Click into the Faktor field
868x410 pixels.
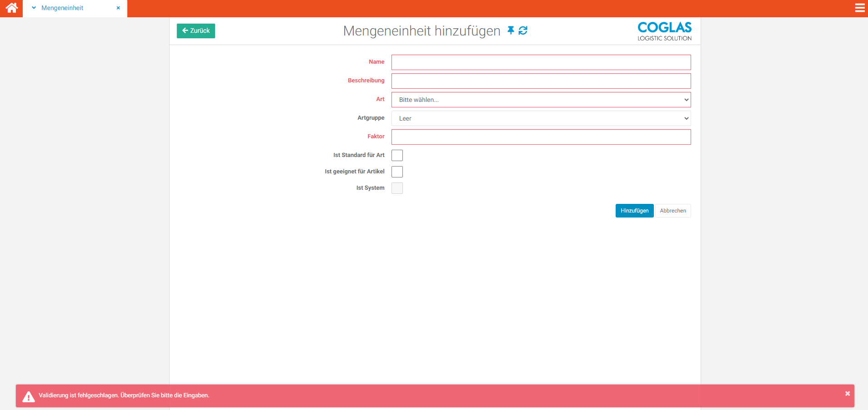[541, 137]
